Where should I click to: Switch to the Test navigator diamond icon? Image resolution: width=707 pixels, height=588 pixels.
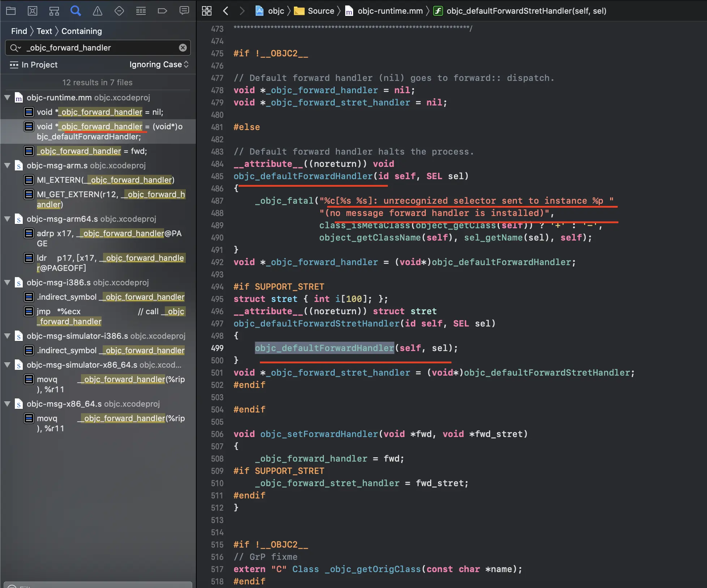click(119, 11)
